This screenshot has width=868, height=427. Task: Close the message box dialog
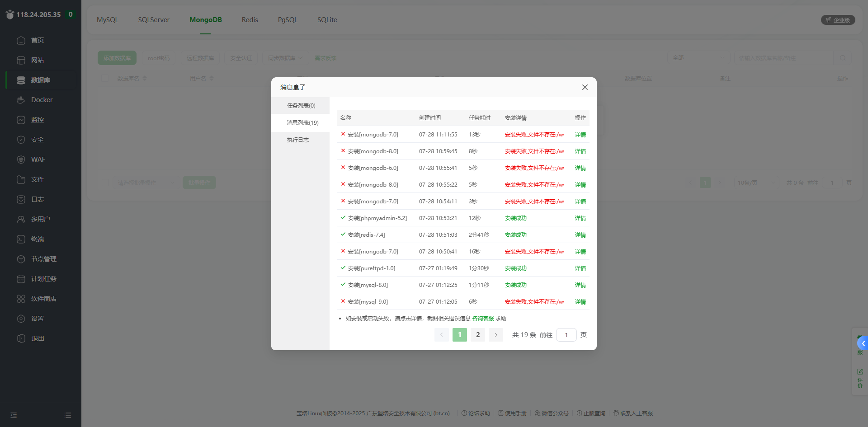pyautogui.click(x=585, y=87)
